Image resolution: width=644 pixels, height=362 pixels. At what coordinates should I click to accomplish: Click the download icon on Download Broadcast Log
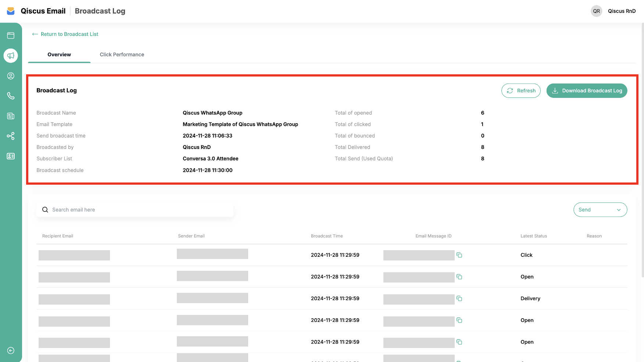(555, 90)
